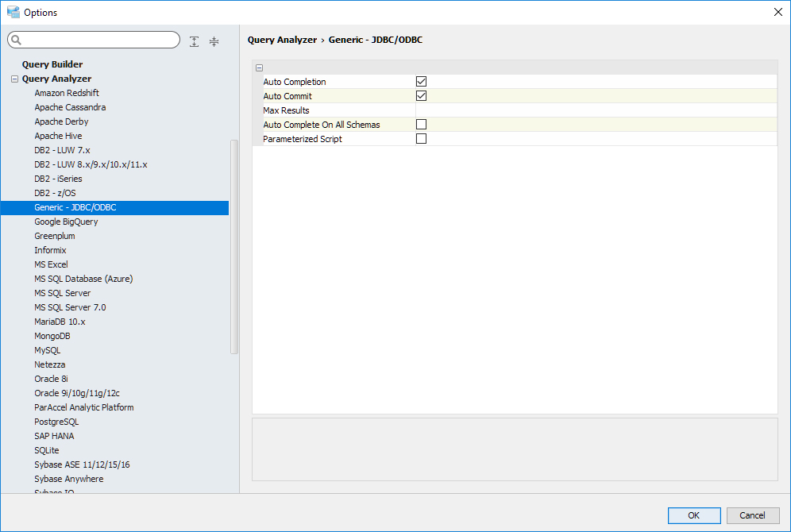
Task: Tick the Parameterized Script checkbox
Action: tap(422, 139)
